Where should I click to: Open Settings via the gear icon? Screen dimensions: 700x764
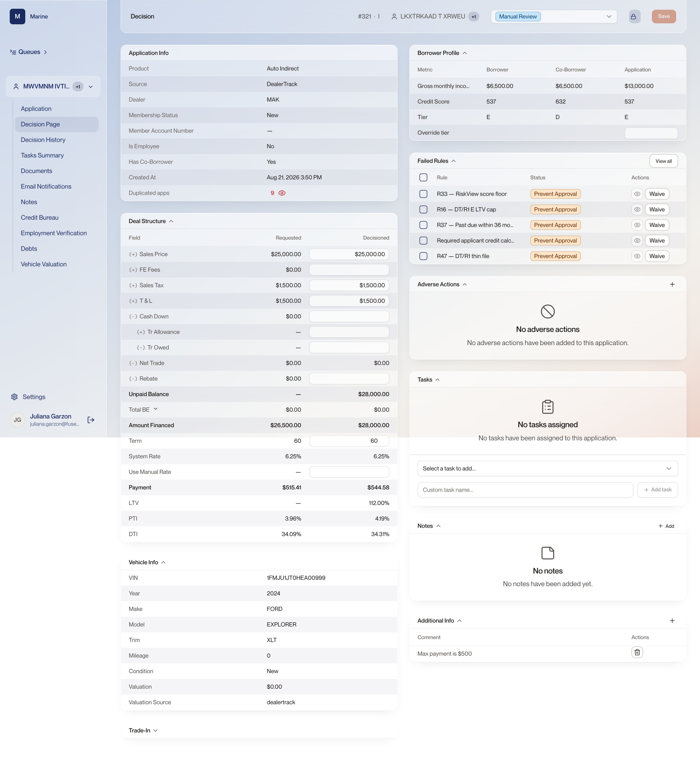pos(14,397)
